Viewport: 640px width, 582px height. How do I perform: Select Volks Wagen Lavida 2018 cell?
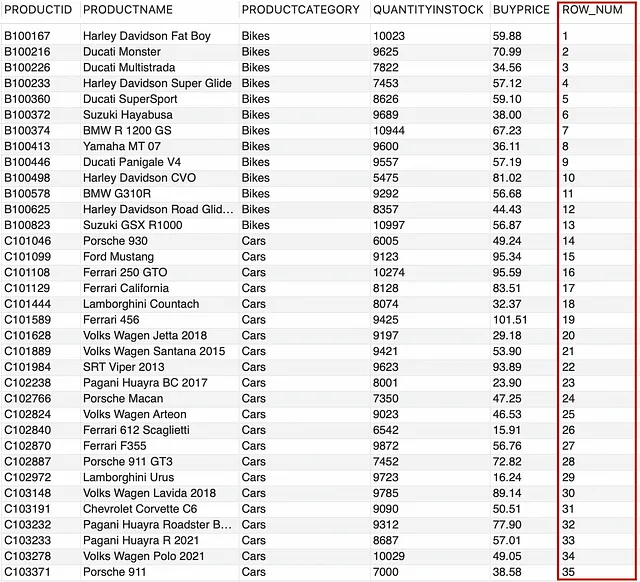pos(149,493)
